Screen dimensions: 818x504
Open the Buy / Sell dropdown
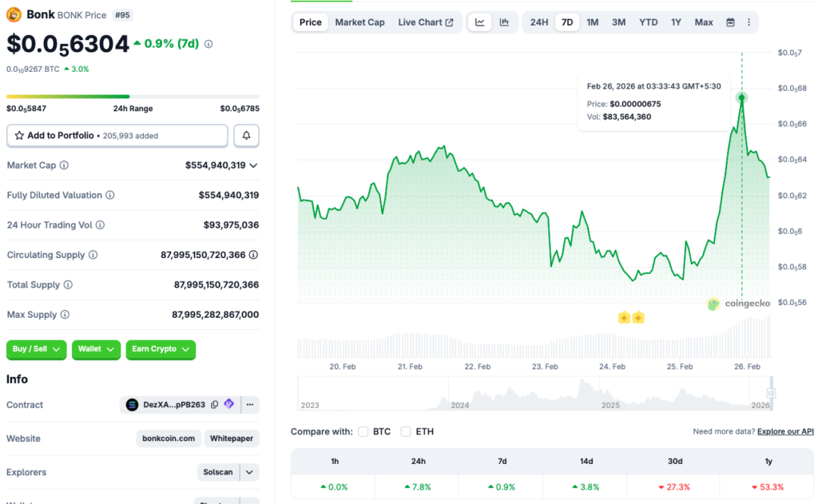(36, 350)
